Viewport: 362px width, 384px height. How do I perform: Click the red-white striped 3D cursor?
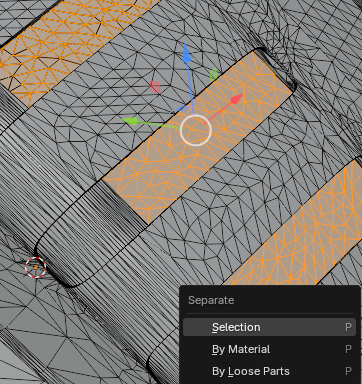36,267
